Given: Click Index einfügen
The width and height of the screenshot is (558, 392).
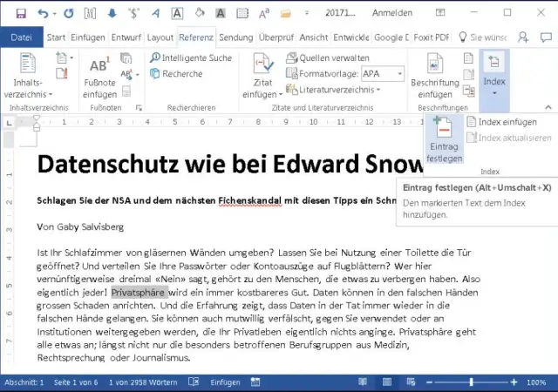Looking at the screenshot, I should point(500,122).
